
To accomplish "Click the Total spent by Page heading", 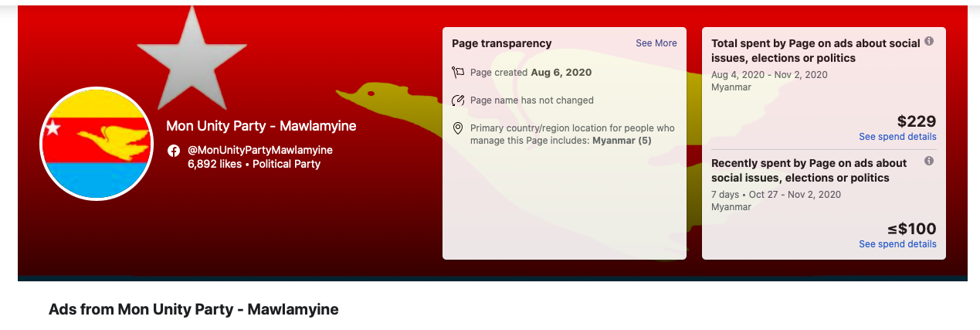I will click(816, 51).
